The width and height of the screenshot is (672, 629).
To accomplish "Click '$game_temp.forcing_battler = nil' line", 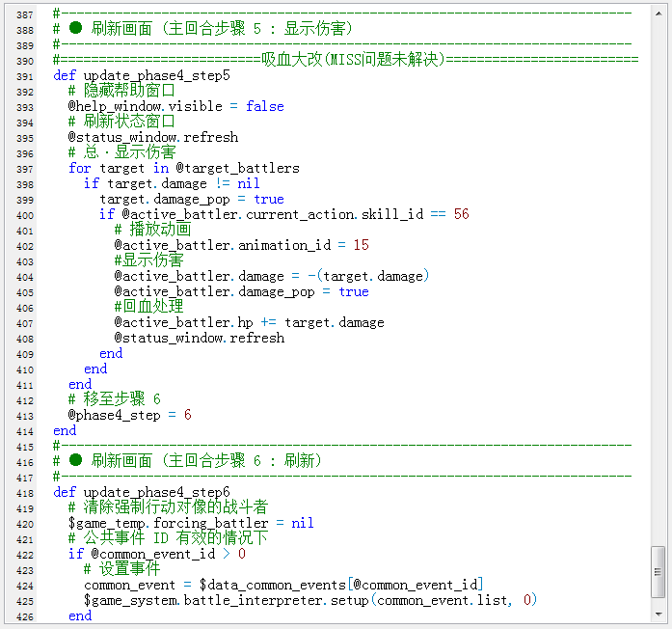I will [191, 523].
